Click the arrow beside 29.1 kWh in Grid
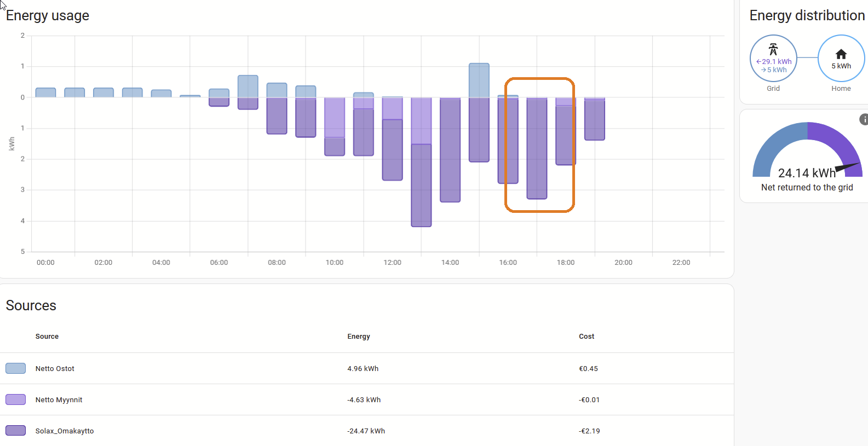Viewport: 868px width, 446px height. click(758, 62)
